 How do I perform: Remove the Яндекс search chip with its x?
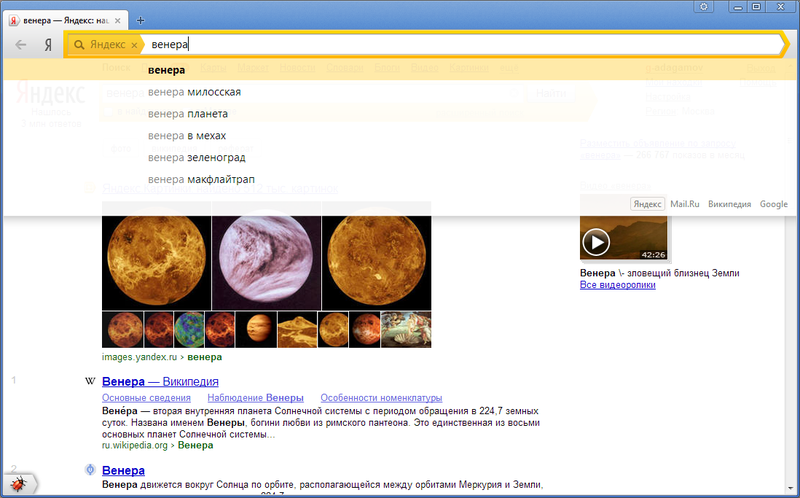click(134, 45)
